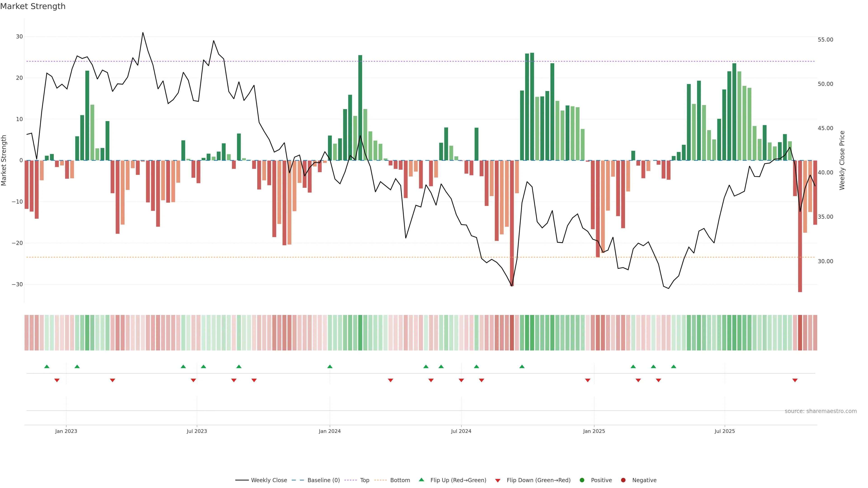Click the leftmost green flip-up marker triangle
868x488 pixels.
coord(47,366)
